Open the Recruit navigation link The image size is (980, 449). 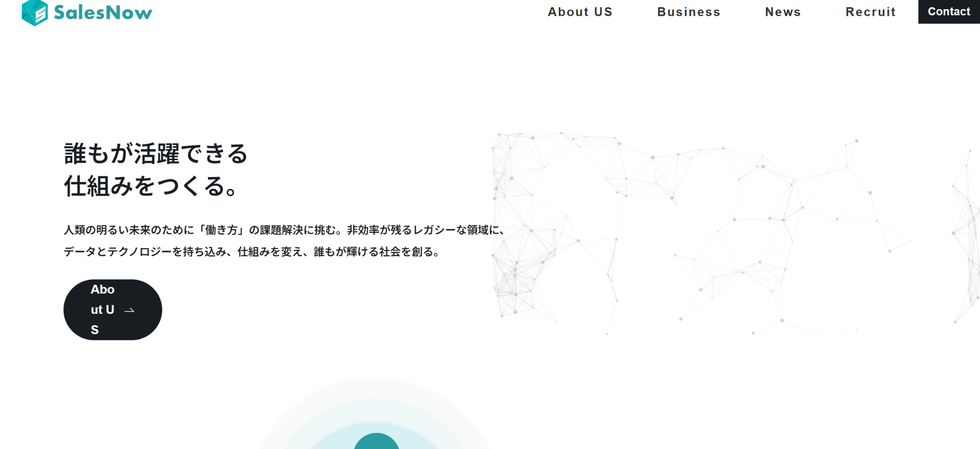pos(870,12)
